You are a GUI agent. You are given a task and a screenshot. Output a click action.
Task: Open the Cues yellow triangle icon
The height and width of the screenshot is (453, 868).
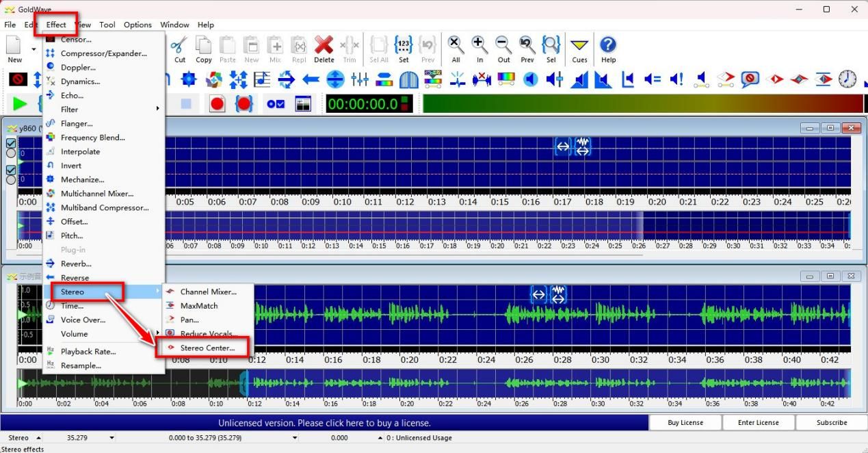(579, 49)
